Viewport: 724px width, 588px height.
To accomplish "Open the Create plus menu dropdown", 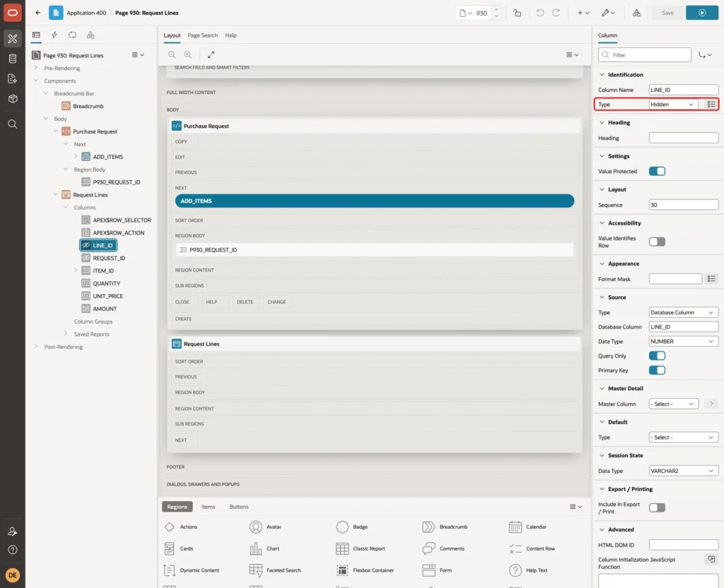I will tap(583, 13).
